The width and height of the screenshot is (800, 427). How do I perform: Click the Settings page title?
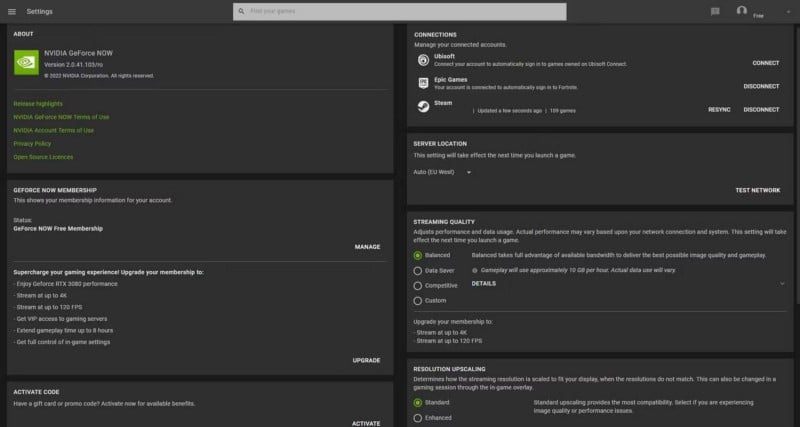click(39, 11)
